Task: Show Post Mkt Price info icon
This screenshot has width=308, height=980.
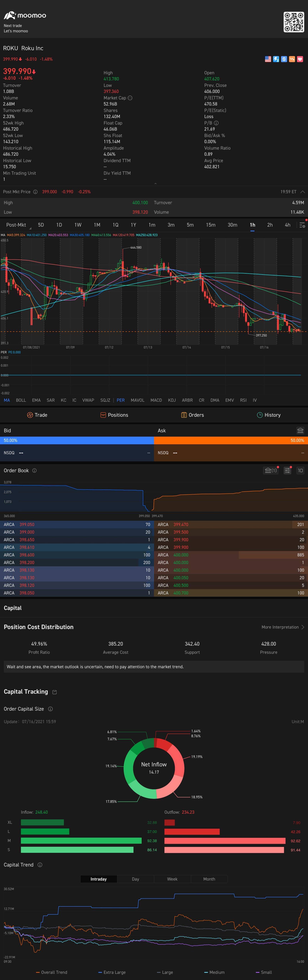Action: (35, 192)
